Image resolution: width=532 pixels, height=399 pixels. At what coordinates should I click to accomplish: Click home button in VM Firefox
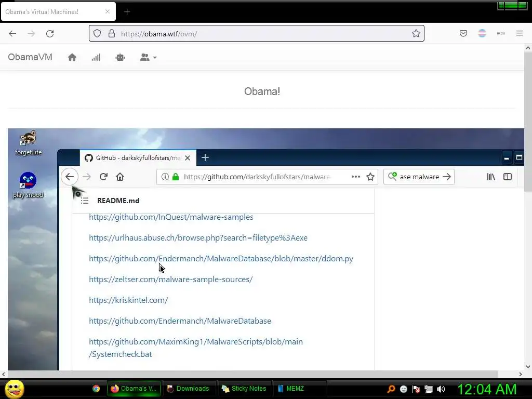click(120, 177)
